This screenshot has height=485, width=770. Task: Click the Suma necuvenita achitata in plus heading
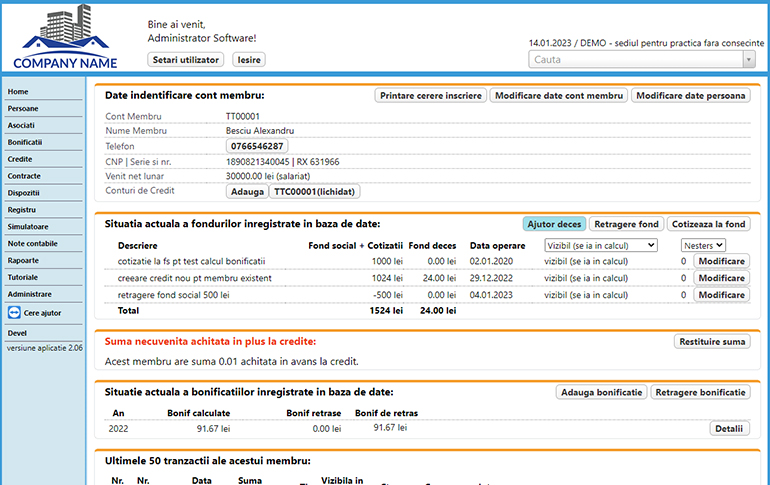tap(210, 342)
